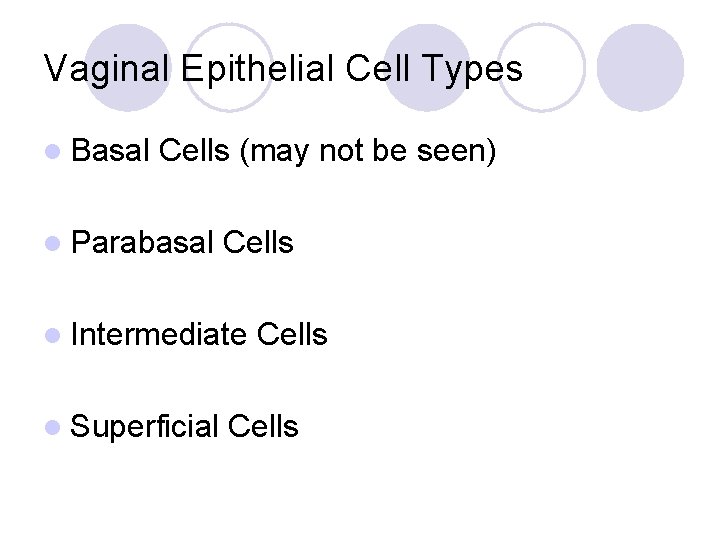
Task: Click the word "Parabasal" in second bullet
Action: [x=143, y=243]
